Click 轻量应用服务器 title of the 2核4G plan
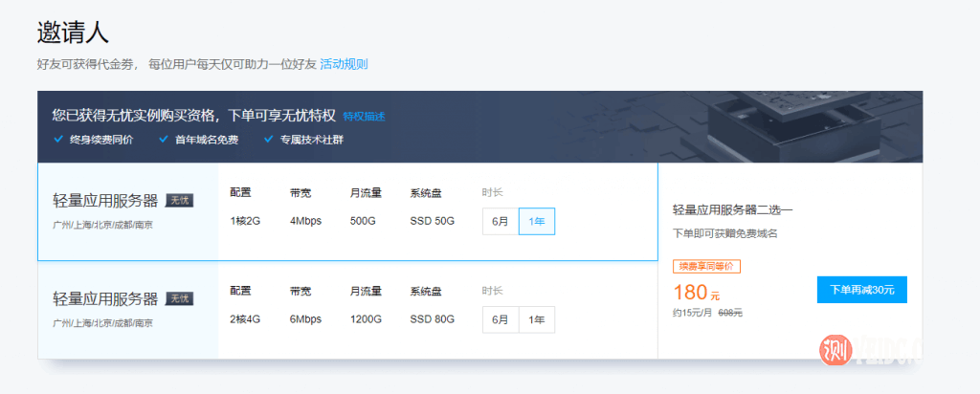980x394 pixels. point(105,299)
